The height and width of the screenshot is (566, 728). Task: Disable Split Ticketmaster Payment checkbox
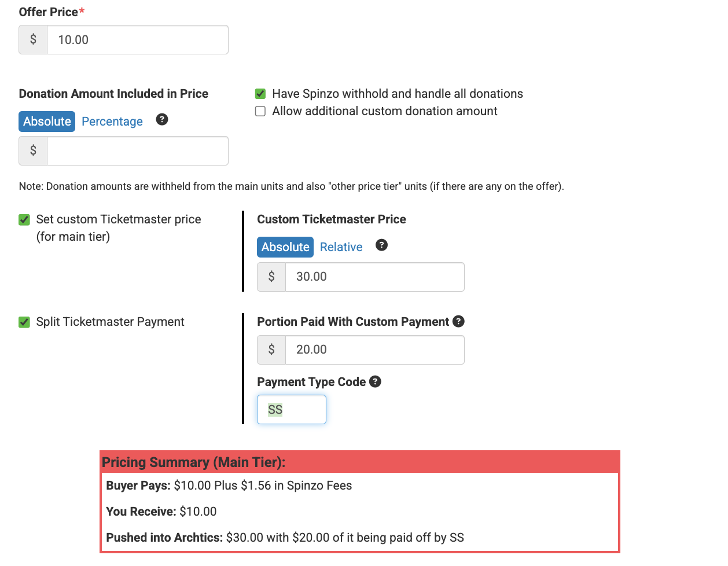(24, 322)
